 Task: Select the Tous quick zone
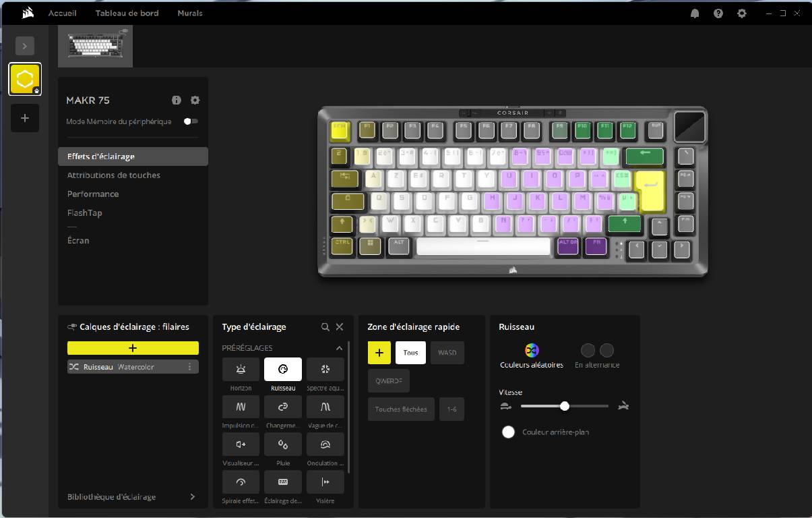click(x=411, y=353)
